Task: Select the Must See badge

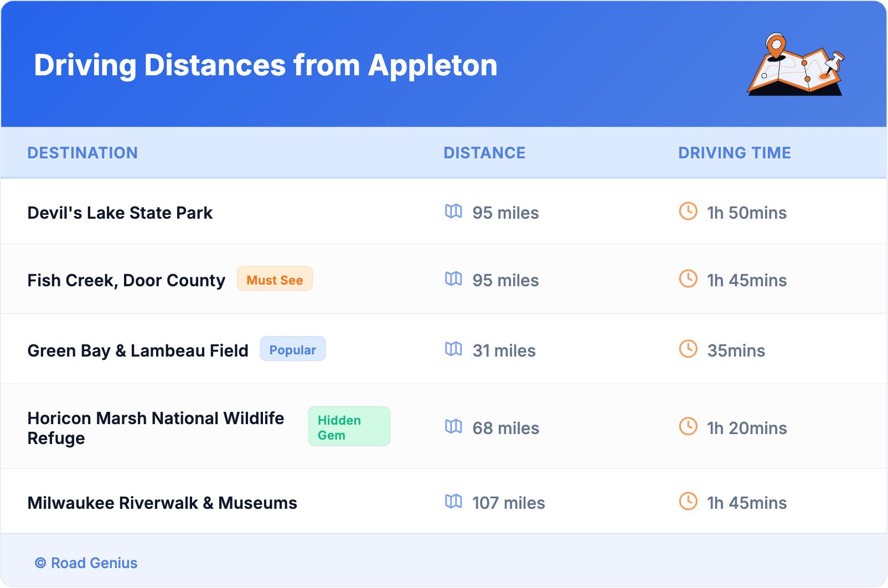Action: point(275,279)
